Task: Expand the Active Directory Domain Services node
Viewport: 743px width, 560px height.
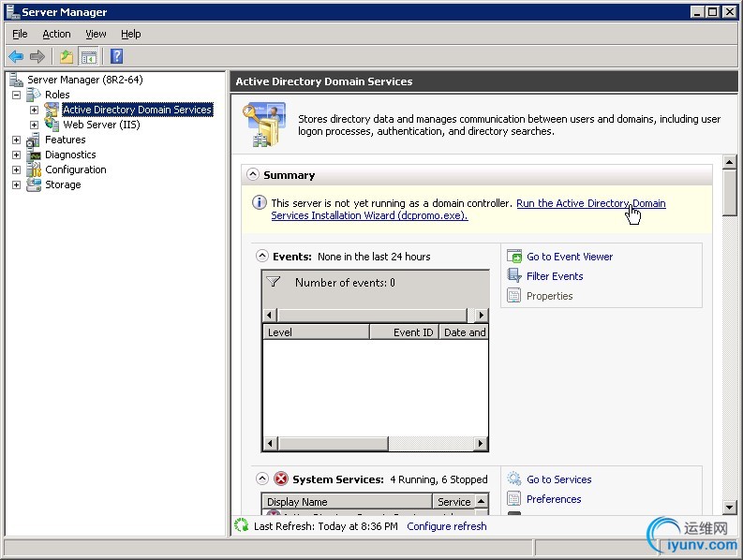Action: click(34, 110)
